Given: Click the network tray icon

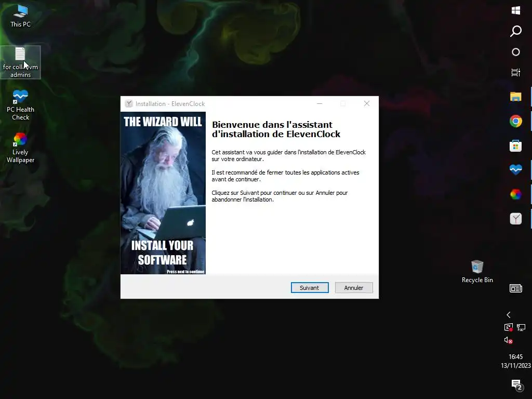Looking at the screenshot, I should 521,327.
